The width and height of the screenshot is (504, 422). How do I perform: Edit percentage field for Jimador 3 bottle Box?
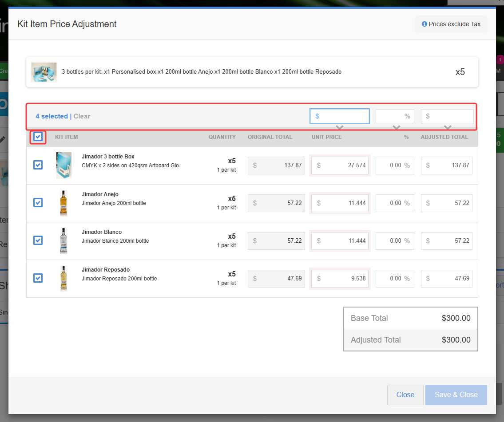395,166
